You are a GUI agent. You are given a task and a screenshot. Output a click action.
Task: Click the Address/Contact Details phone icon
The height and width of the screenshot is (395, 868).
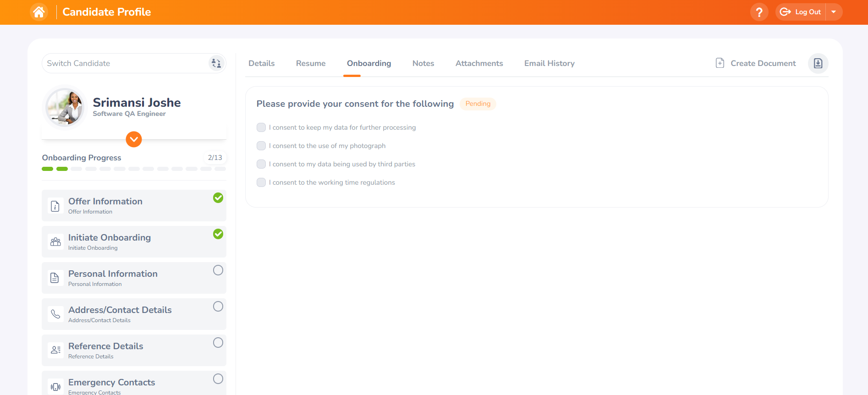[55, 314]
